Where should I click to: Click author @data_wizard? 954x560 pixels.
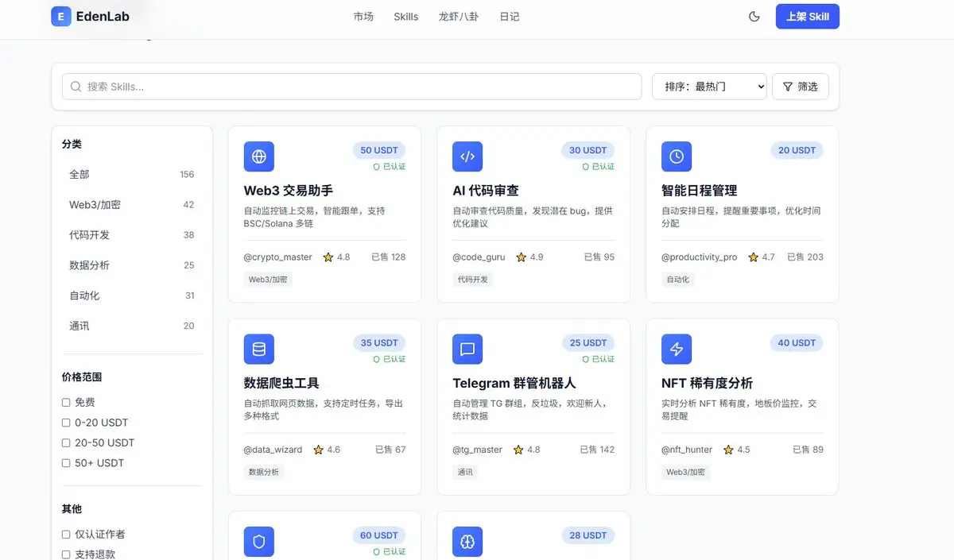coord(273,450)
